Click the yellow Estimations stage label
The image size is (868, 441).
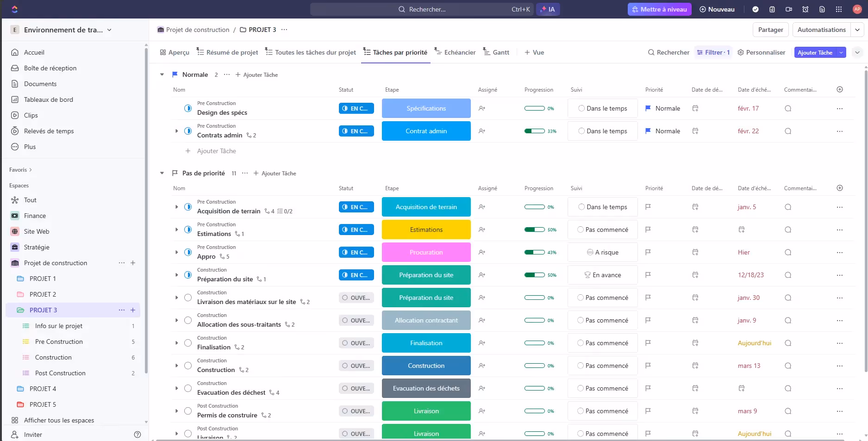426,230
